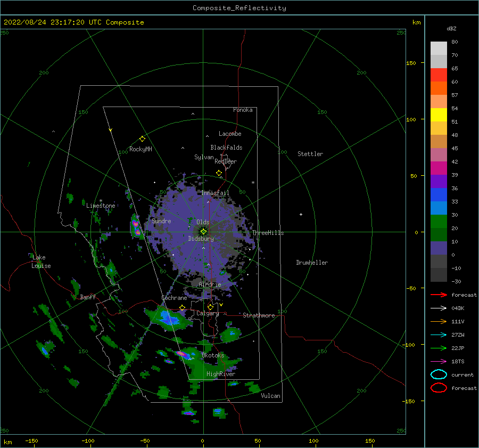Pick the cyan 27ZW arrow legend icon
The image size is (479, 448).
pos(439,335)
